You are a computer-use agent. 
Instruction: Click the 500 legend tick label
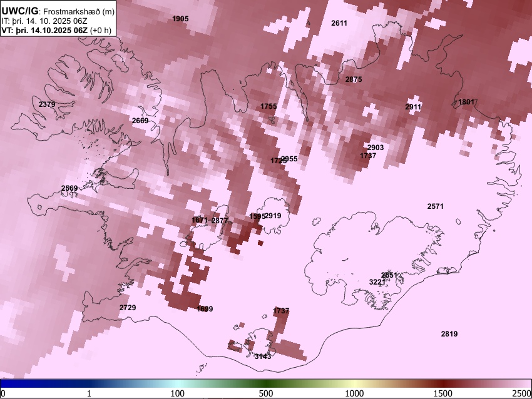coord(266,393)
